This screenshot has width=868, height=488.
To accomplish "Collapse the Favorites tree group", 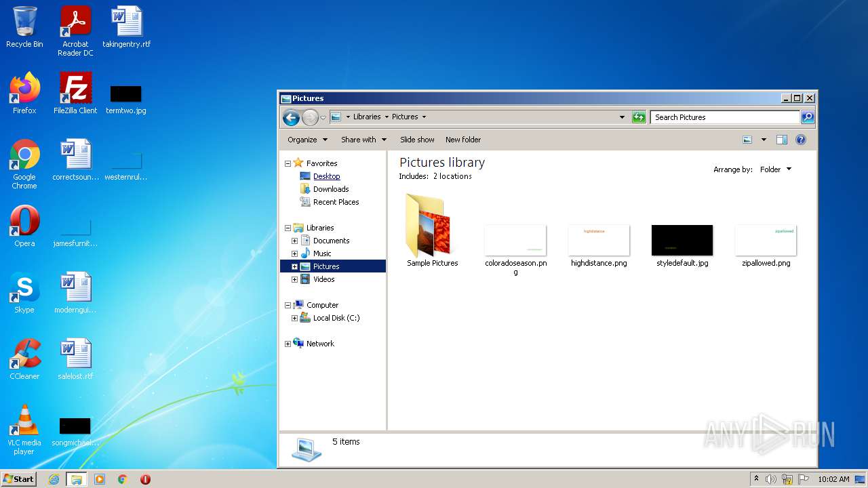I will pos(288,163).
